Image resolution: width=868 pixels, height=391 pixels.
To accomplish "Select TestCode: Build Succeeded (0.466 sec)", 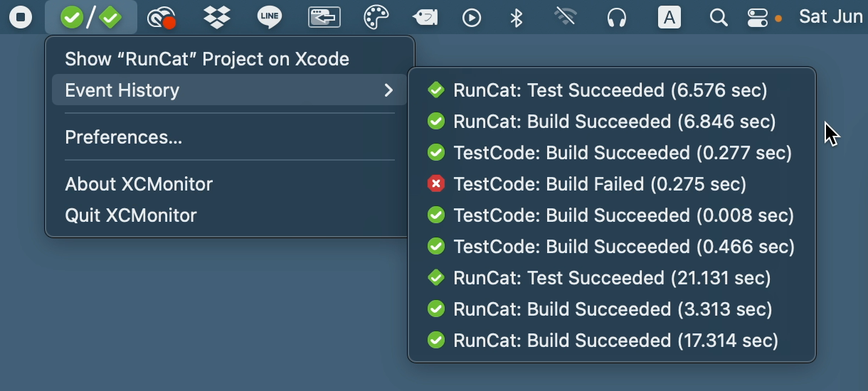I will click(x=612, y=247).
